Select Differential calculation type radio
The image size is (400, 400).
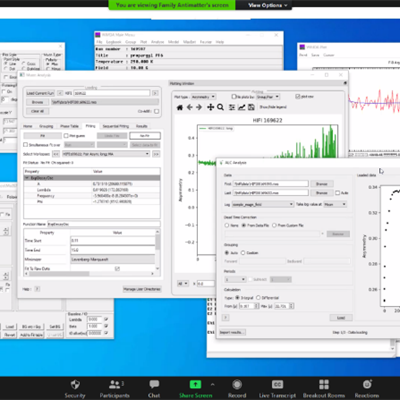(258, 298)
